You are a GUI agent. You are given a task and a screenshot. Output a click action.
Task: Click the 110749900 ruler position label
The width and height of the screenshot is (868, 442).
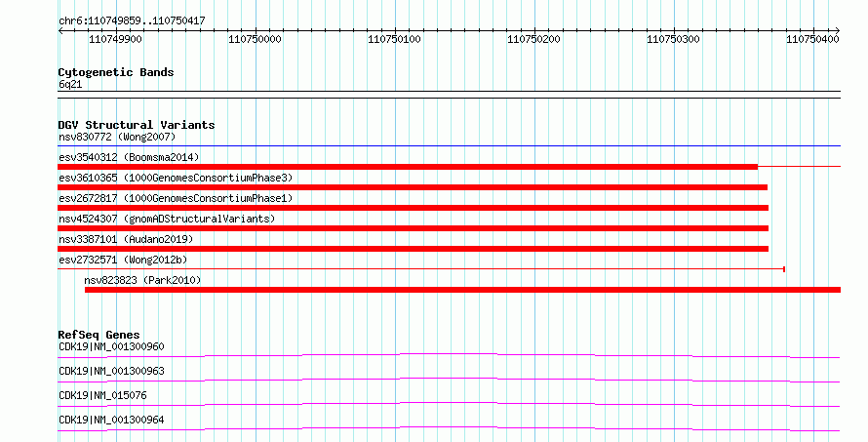coord(115,39)
